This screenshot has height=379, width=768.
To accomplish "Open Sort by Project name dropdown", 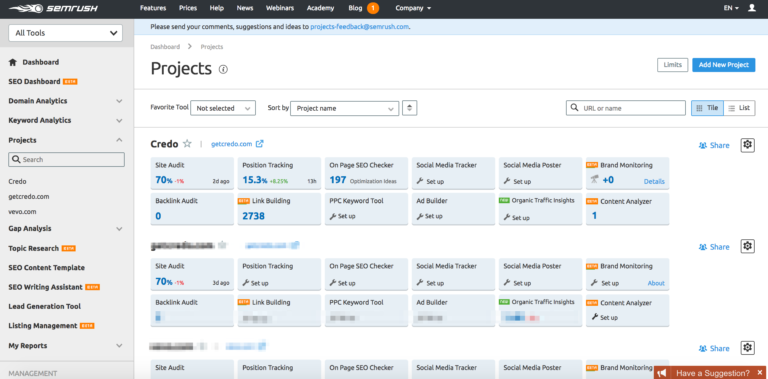I will tap(345, 108).
